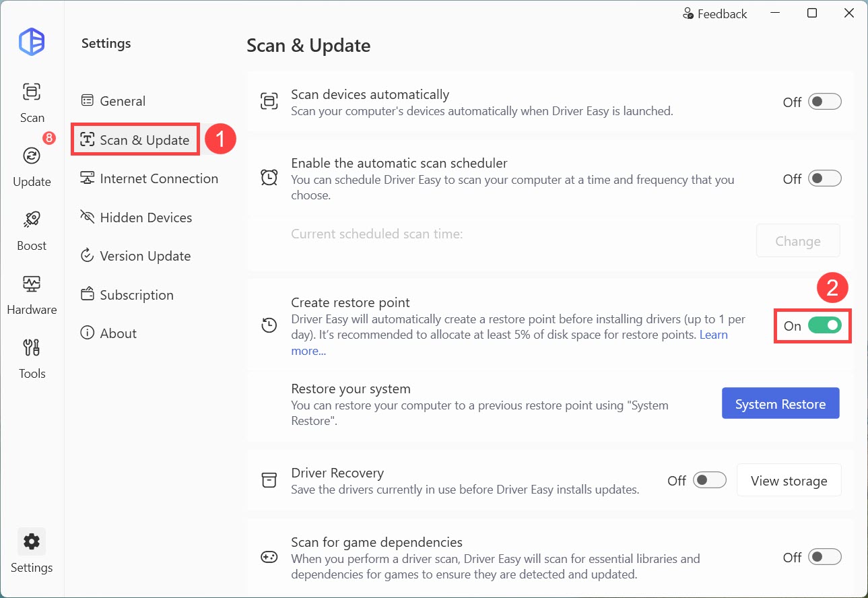This screenshot has width=868, height=598.
Task: Enable Scan for game dependencies switch
Action: 825,557
